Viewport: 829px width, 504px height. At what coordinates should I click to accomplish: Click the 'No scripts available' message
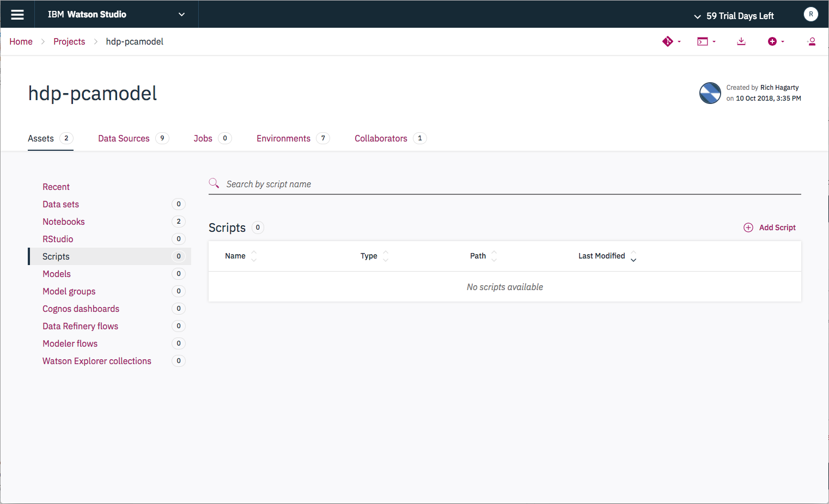(x=505, y=287)
